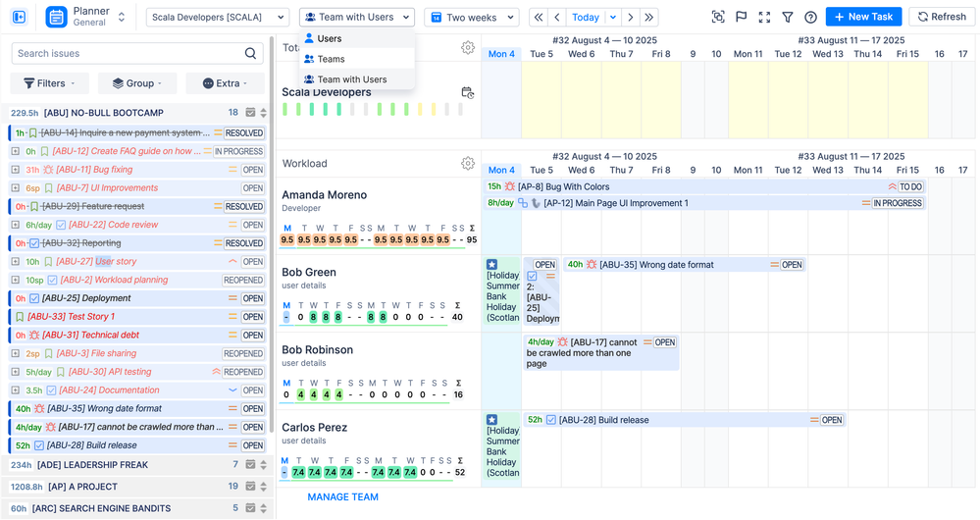Click the MANAGE TEAM link

pyautogui.click(x=342, y=497)
